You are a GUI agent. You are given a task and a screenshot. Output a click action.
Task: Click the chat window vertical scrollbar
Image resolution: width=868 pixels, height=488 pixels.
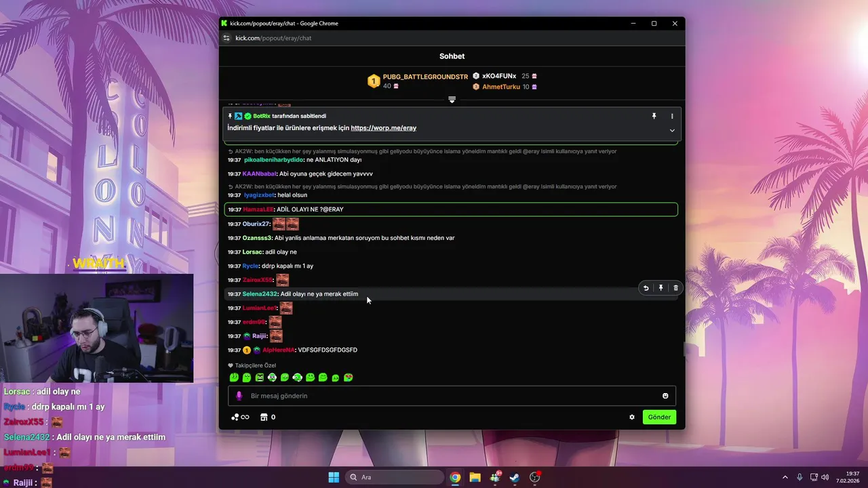click(683, 350)
